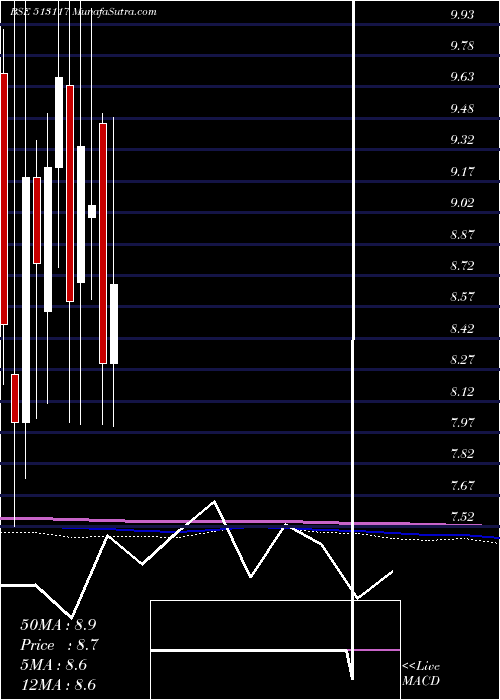Image resolution: width=500 pixels, height=700 pixels.
Task: Select the Price : 8.7 legend entry
Action: click(x=59, y=645)
